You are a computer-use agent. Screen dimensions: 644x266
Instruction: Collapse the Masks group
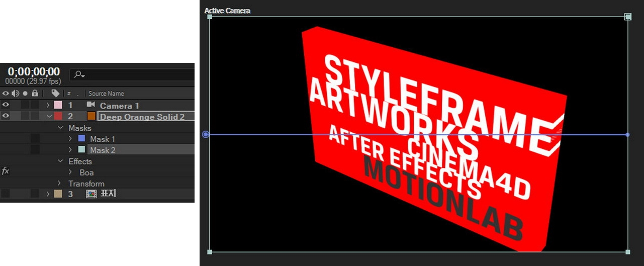(x=61, y=128)
